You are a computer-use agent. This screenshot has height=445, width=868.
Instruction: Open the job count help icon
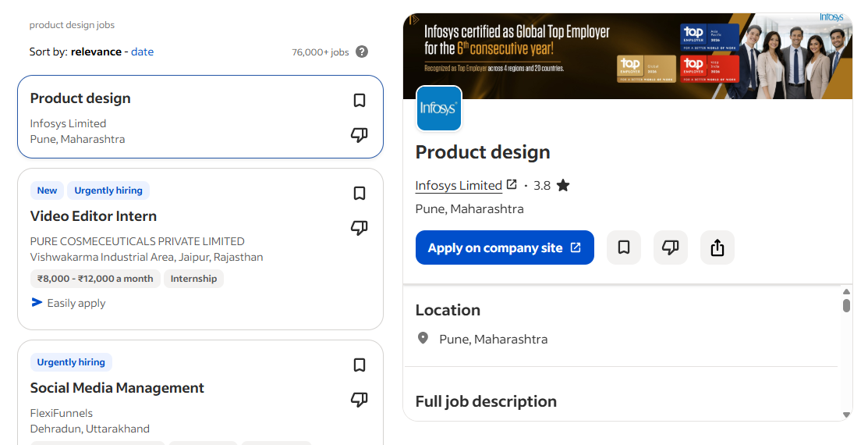click(362, 52)
